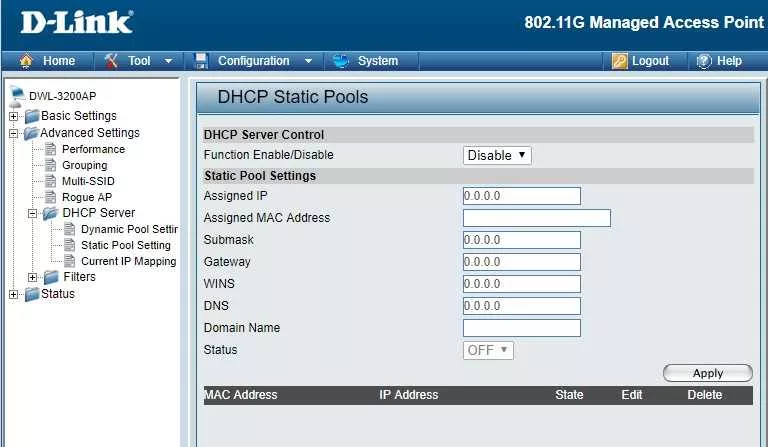Click the Current IP Mapping page icon
Screen dimensions: 768x447
(70, 261)
